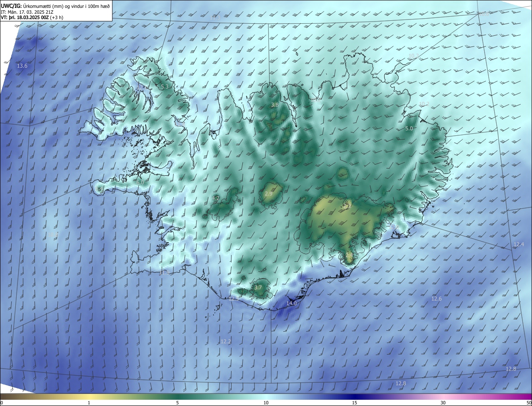Click the colorbar tick label 15
This screenshot has width=532, height=406.
[355, 403]
